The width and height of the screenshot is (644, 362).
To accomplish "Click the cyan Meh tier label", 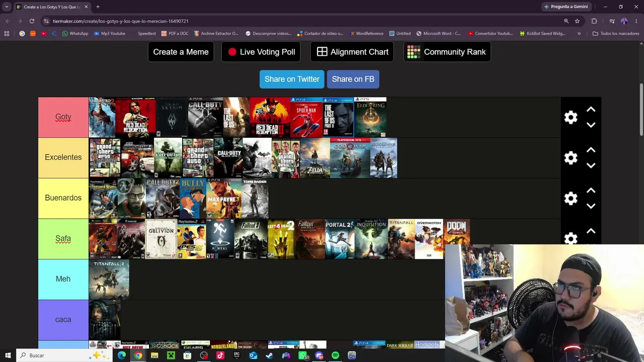I will 63,279.
